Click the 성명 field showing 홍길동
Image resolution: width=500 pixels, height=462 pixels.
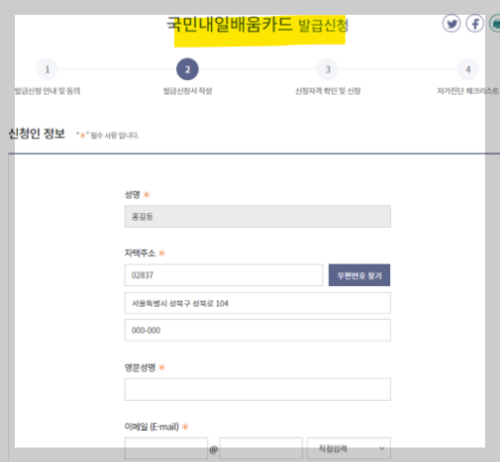(258, 217)
